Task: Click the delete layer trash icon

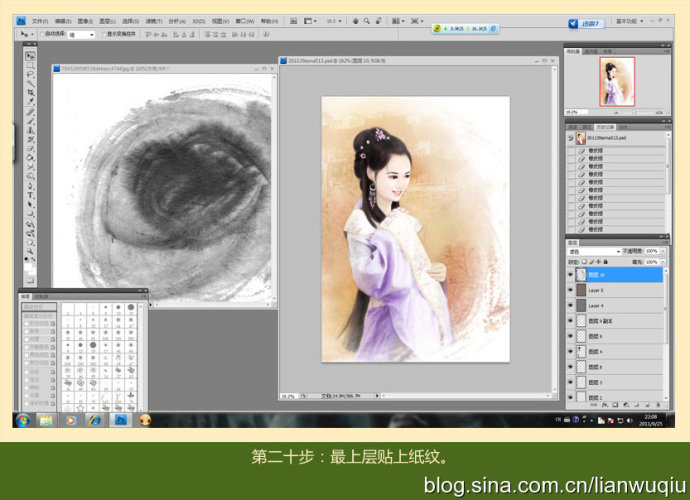Action: point(658,404)
